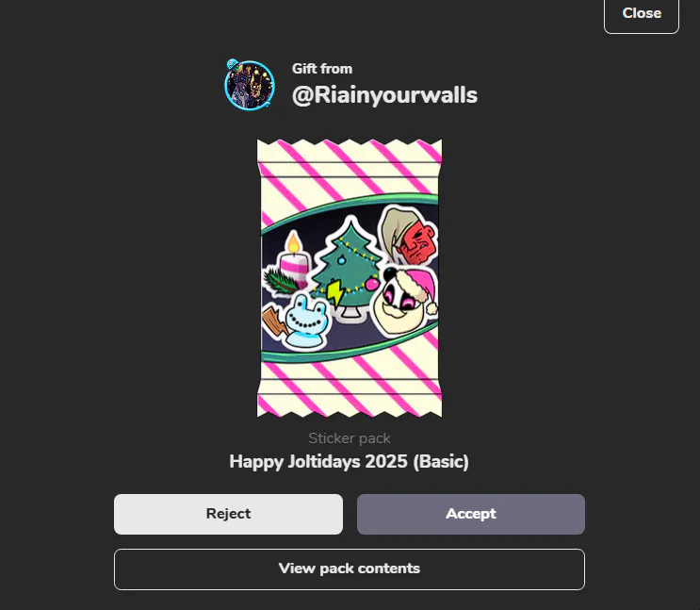This screenshot has width=700, height=610.
Task: Click the Christmas tree sticker
Action: point(349,268)
